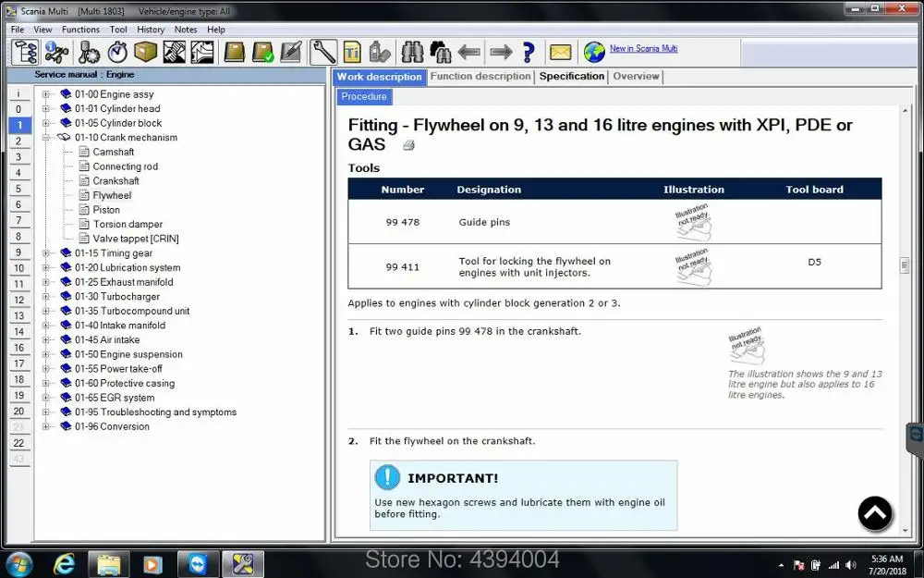Click the yellow envelope mail icon
This screenshot has width=924, height=578.
(561, 53)
